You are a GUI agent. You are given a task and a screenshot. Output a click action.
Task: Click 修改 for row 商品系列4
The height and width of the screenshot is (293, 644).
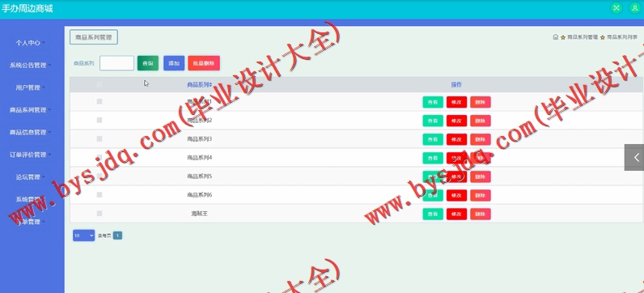(x=457, y=158)
